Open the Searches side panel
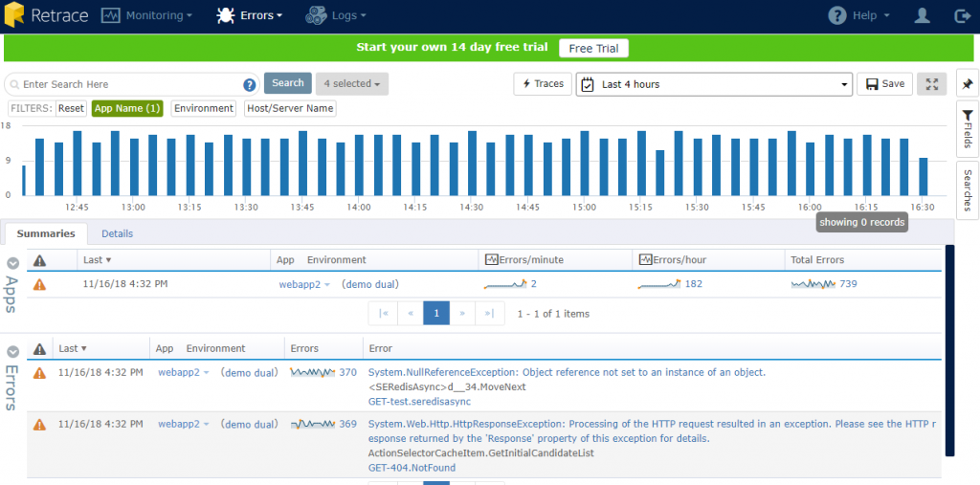The height and width of the screenshot is (485, 980). pos(968,190)
